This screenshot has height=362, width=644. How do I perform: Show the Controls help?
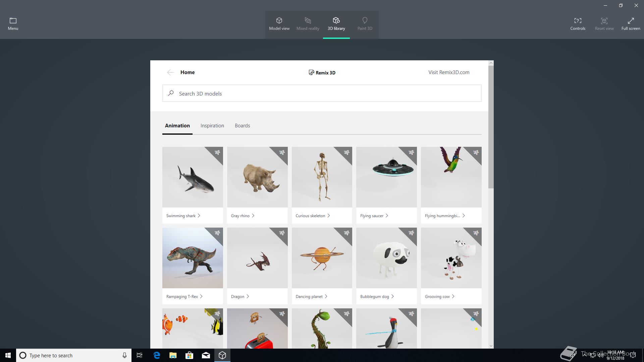click(578, 24)
